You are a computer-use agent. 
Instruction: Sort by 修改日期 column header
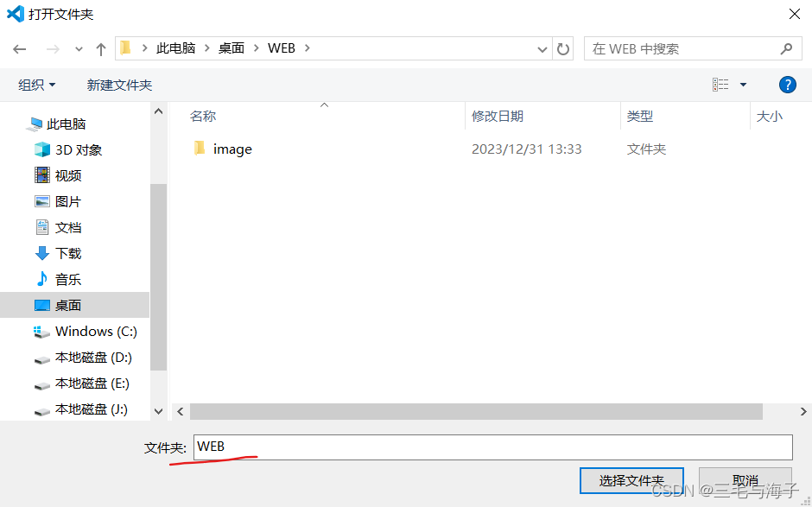(498, 116)
